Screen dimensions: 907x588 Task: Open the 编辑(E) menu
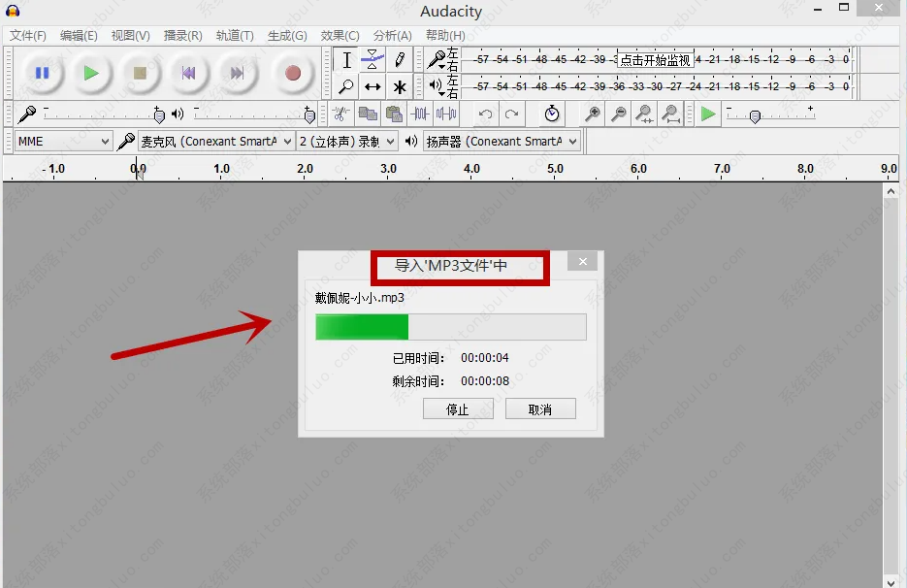coord(79,36)
